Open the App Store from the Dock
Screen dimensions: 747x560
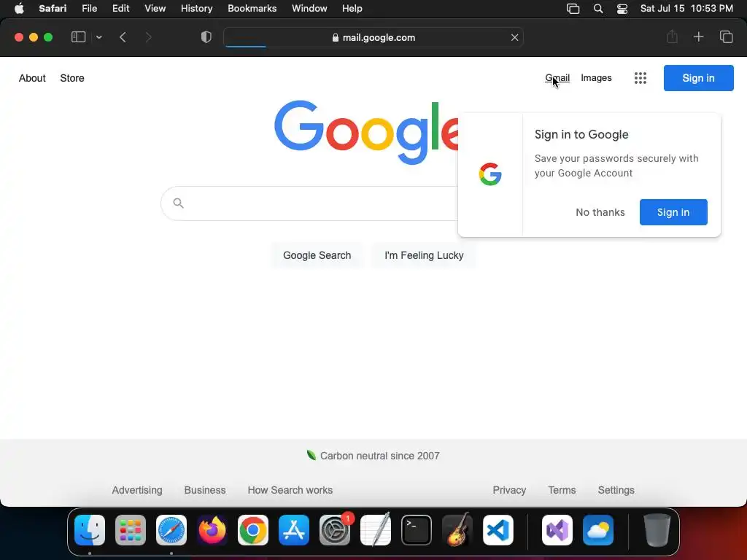pyautogui.click(x=294, y=530)
